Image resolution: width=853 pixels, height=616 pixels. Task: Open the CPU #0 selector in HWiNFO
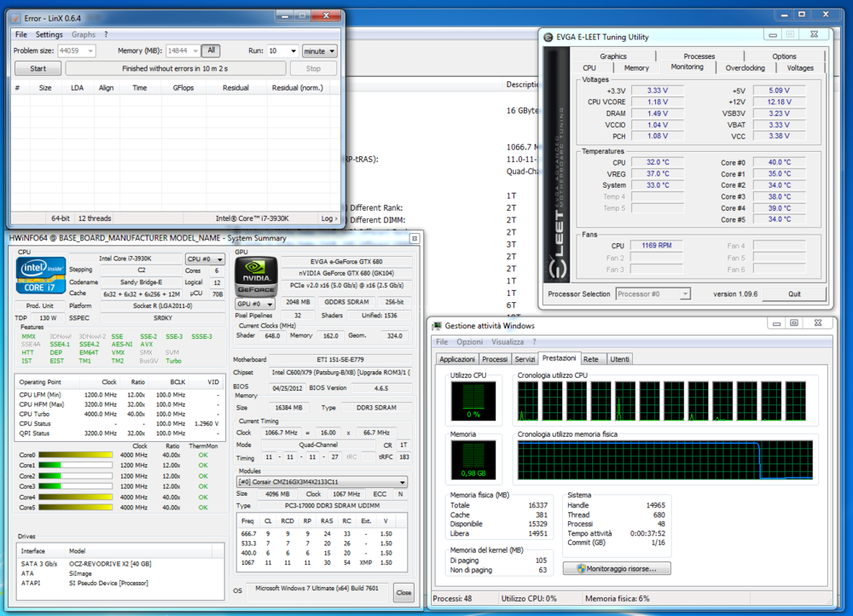click(x=205, y=259)
